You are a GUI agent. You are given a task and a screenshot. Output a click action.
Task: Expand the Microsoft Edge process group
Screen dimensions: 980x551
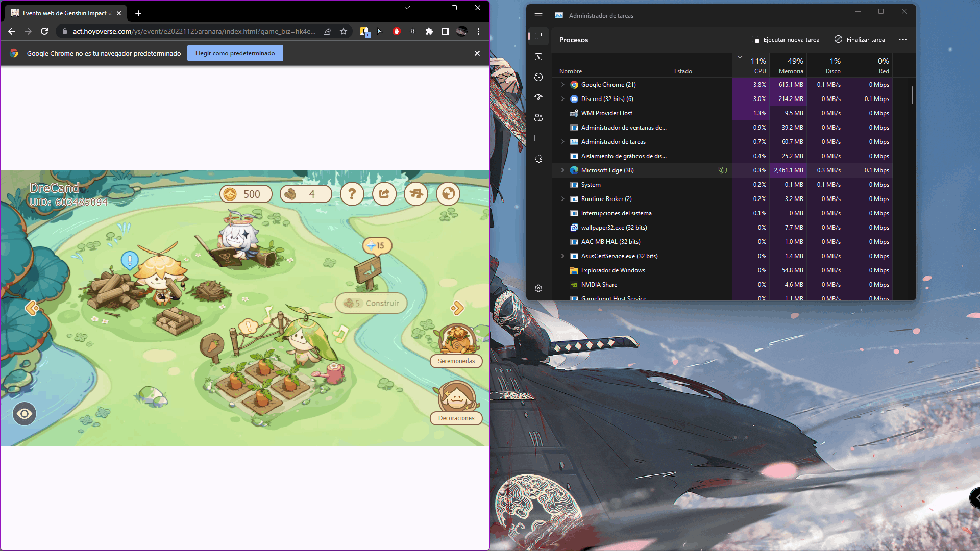click(x=562, y=170)
